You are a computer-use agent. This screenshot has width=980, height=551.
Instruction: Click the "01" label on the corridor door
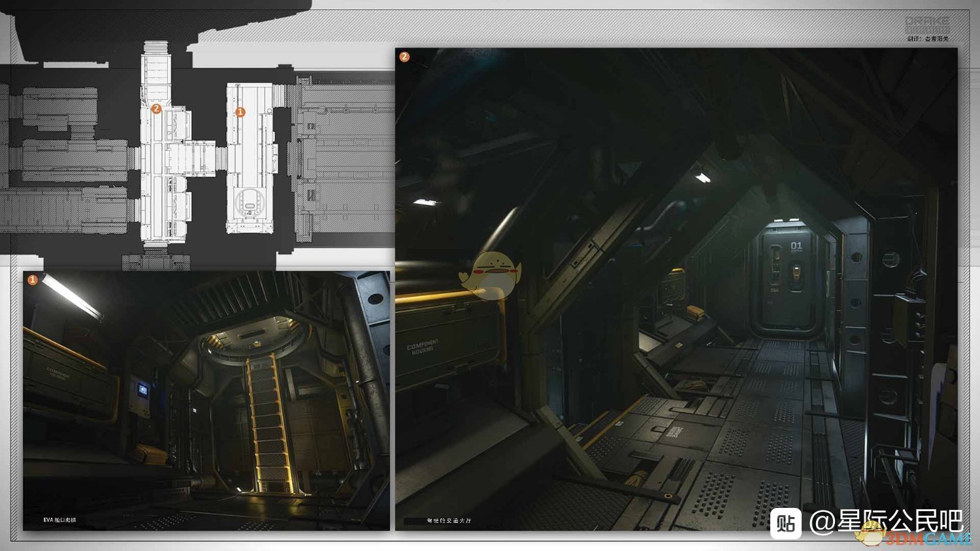(x=796, y=245)
